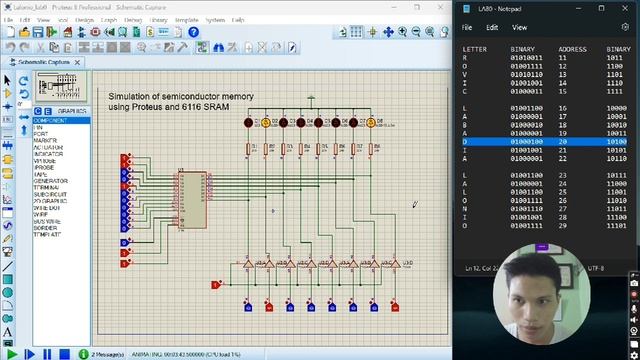The height and width of the screenshot is (360, 640).
Task: Zoom out of the schematic
Action: tap(416, 32)
